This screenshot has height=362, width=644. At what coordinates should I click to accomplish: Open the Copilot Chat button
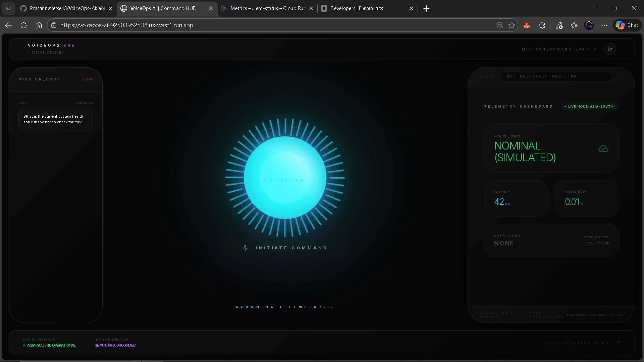pyautogui.click(x=627, y=25)
